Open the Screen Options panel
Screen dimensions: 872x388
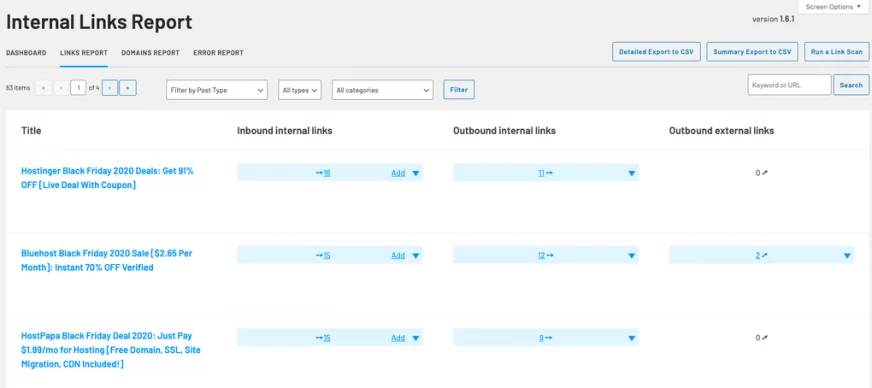[833, 7]
